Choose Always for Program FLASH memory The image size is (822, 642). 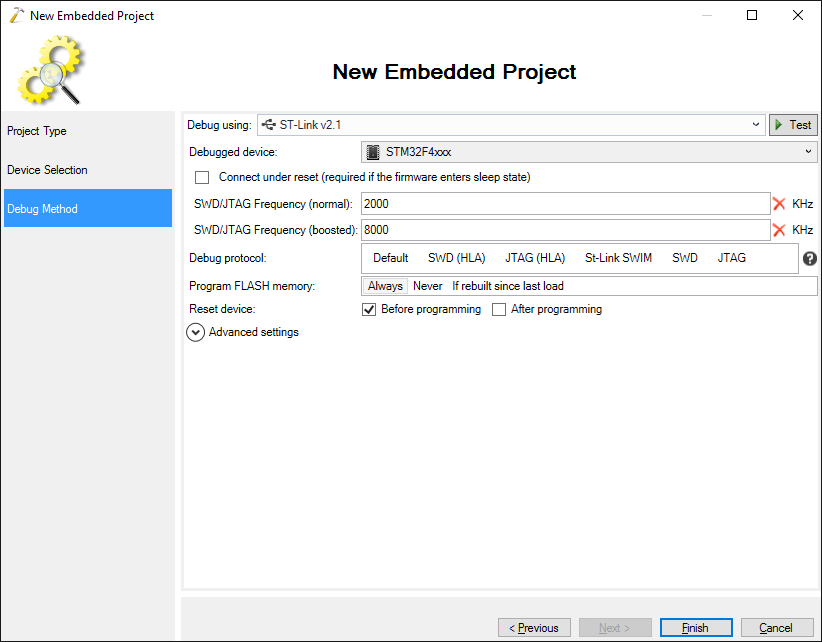(385, 286)
